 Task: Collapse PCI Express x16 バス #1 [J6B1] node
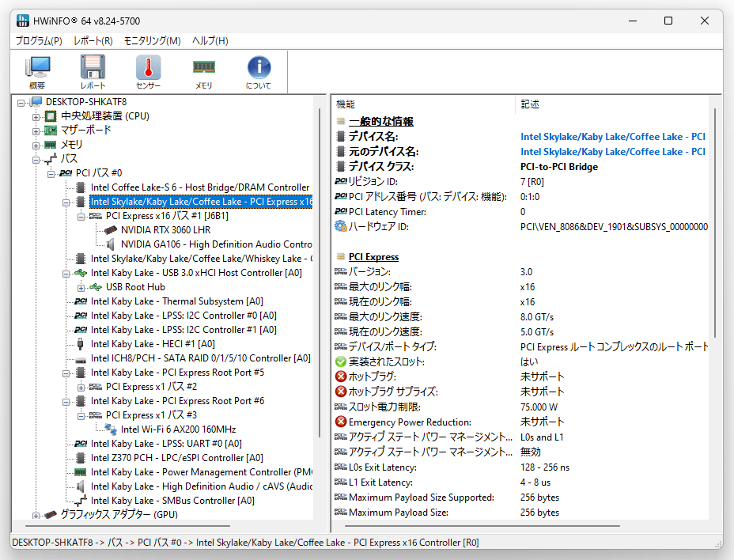(x=81, y=217)
